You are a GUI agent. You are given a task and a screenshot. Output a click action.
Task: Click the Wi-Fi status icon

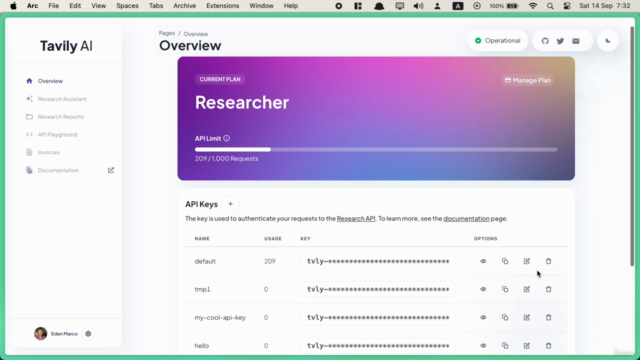click(533, 6)
